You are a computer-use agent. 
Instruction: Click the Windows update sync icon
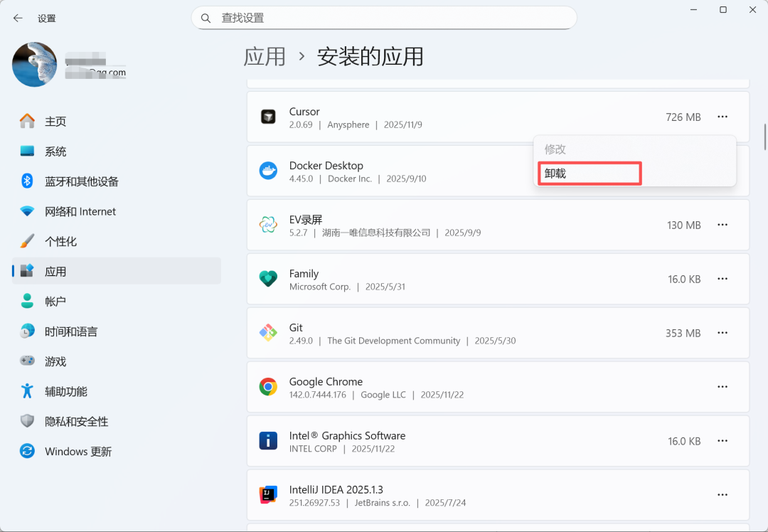pyautogui.click(x=28, y=451)
